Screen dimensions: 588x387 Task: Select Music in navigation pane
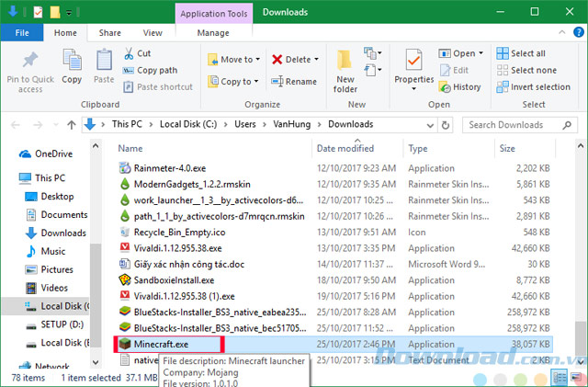click(x=45, y=251)
